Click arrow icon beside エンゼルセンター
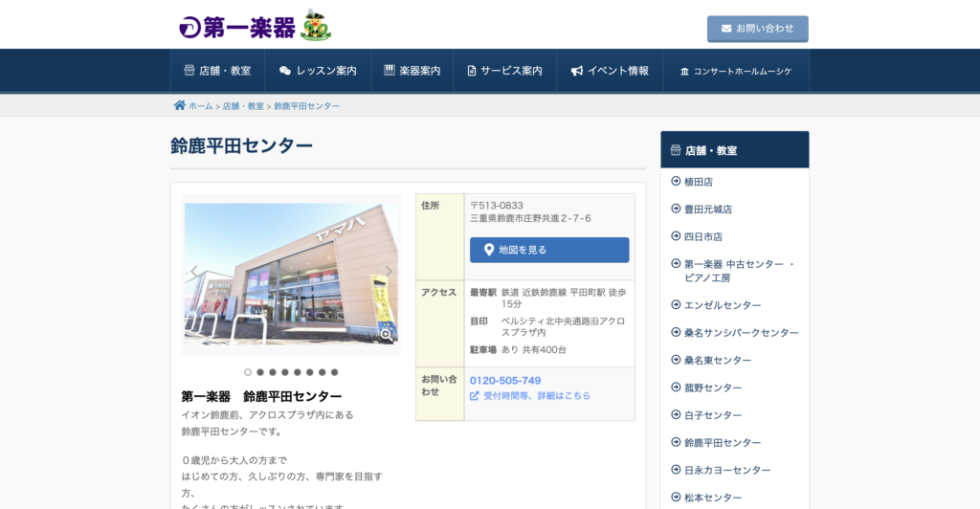The height and width of the screenshot is (509, 980). click(x=676, y=305)
